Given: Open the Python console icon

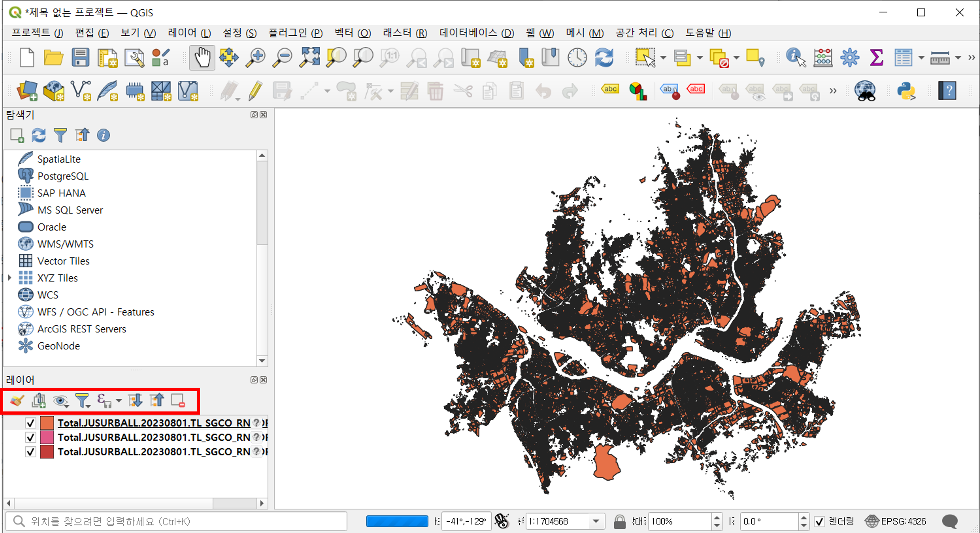Looking at the screenshot, I should pos(906,91).
